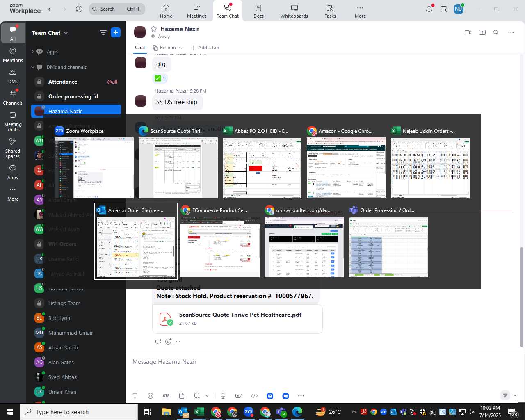Open chat with Bob Lyon
525x420 pixels.
[76, 318]
